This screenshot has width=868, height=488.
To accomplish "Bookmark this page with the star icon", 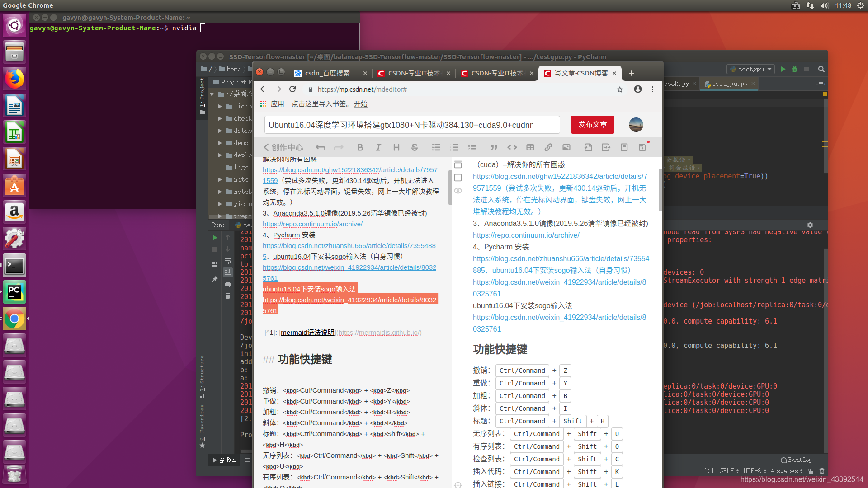I will [x=620, y=89].
